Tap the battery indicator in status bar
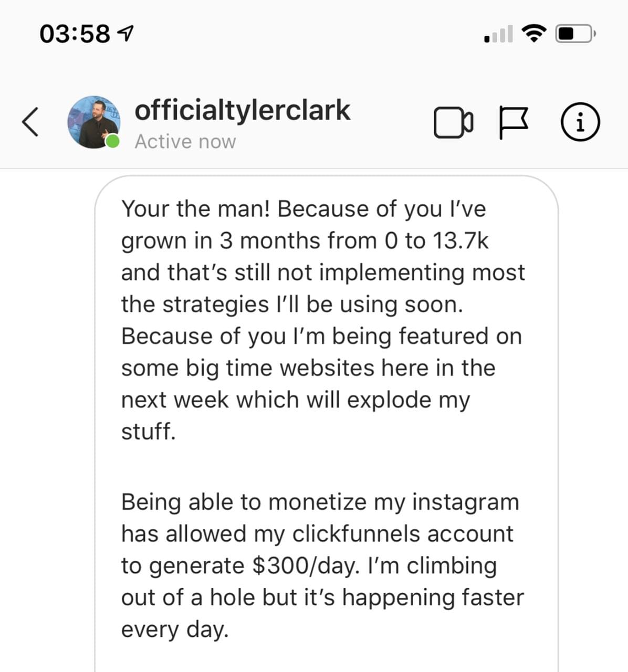This screenshot has width=628, height=672. click(x=575, y=34)
